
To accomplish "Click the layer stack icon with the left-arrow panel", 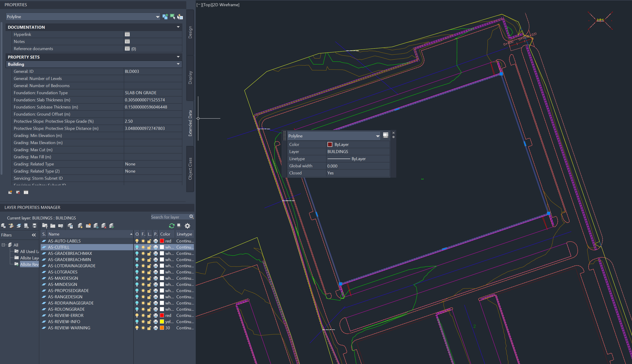I will coord(70,226).
